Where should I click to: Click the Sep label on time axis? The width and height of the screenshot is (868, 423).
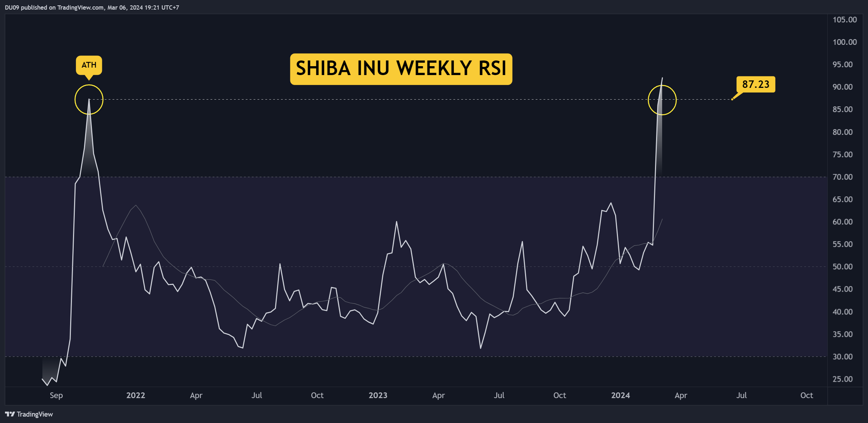pyautogui.click(x=56, y=395)
